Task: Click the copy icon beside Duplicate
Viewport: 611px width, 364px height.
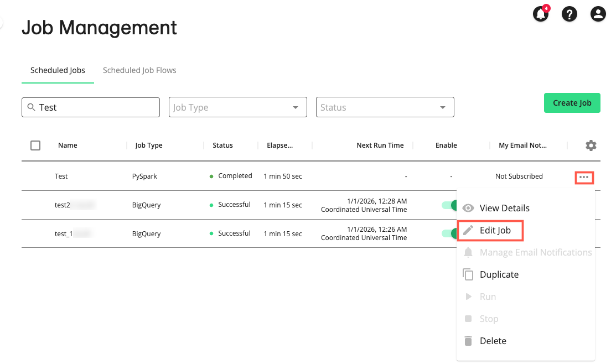Action: click(x=468, y=274)
